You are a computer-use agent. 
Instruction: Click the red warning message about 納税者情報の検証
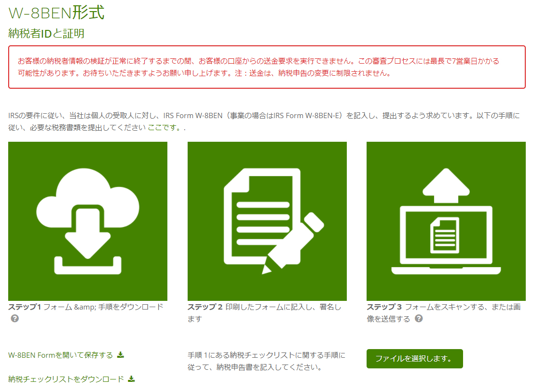click(x=267, y=67)
